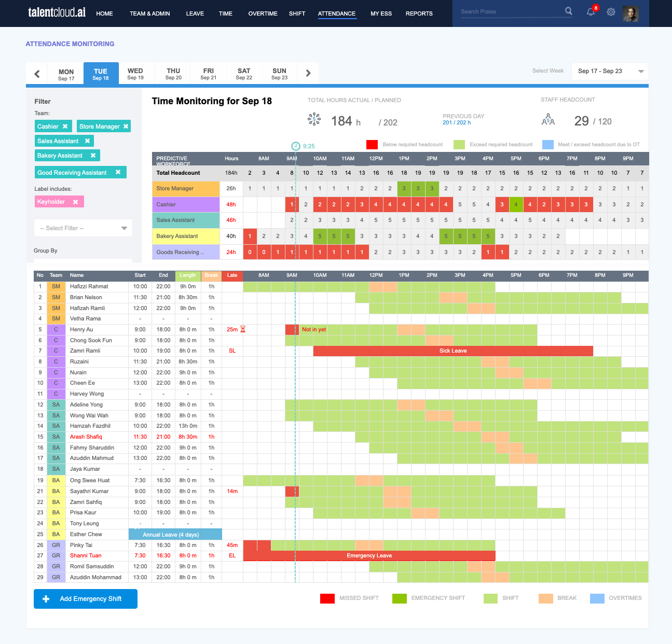Click the Cashier 48h hours cell
The width and height of the screenshot is (672, 644).
(x=231, y=205)
